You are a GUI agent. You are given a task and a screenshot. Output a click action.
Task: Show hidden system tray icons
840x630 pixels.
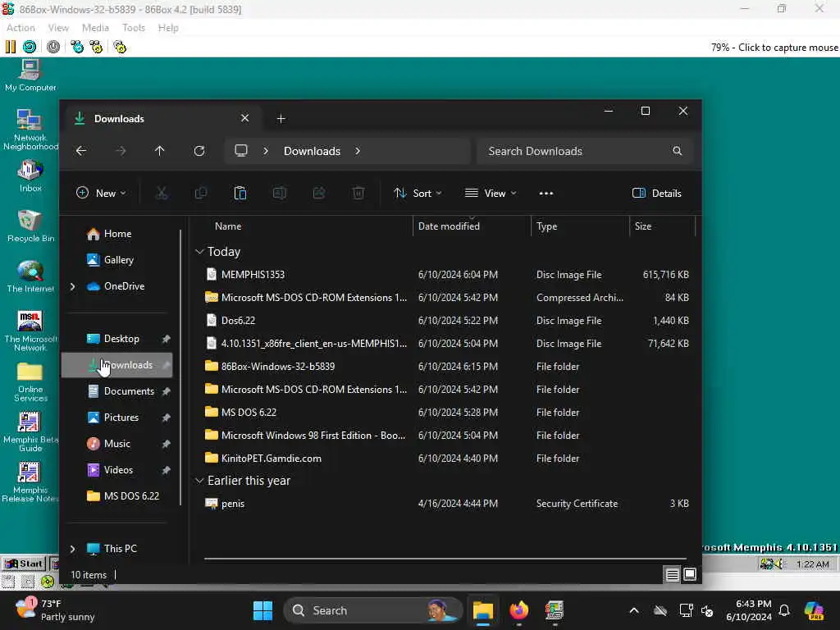pyautogui.click(x=634, y=610)
